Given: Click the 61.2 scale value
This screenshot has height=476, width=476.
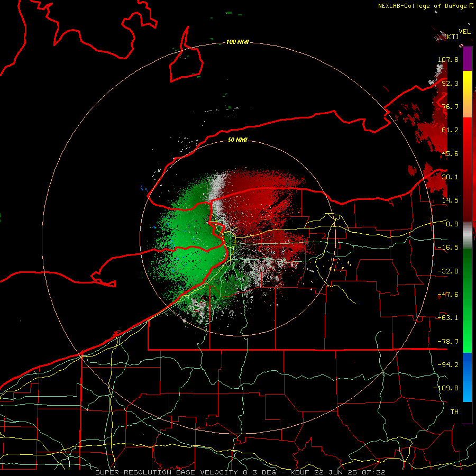Looking at the screenshot, I should coord(450,130).
